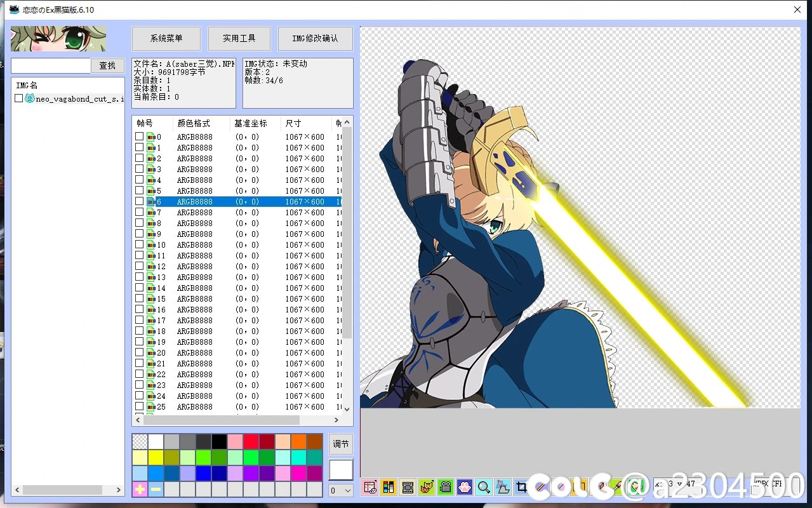Click ARGB8888 in frame 10 row

pos(195,245)
